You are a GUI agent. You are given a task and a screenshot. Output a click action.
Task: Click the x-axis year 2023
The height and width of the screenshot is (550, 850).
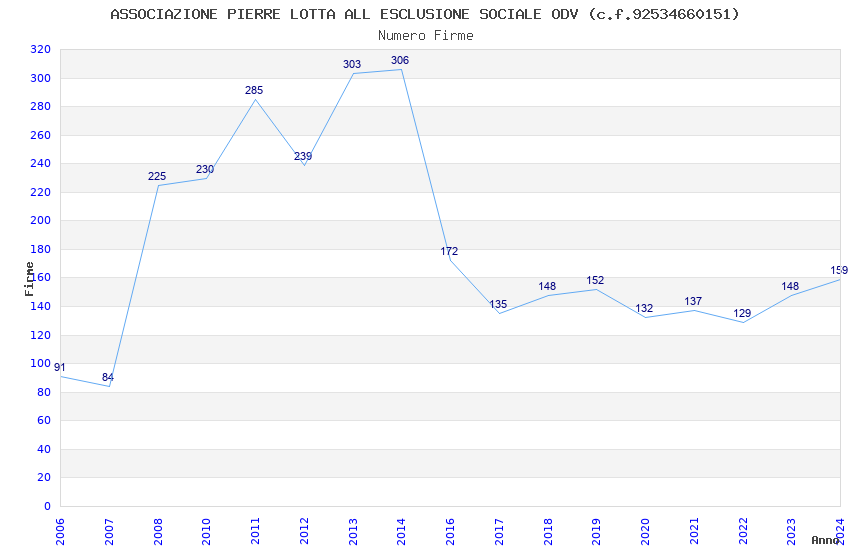(791, 532)
